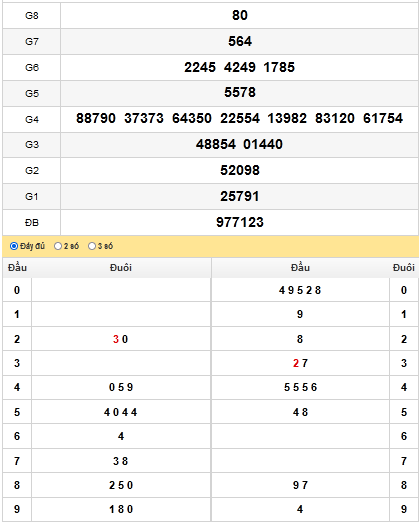Select G6 number 4249
Image resolution: width=419 pixels, height=523 pixels.
[240, 67]
